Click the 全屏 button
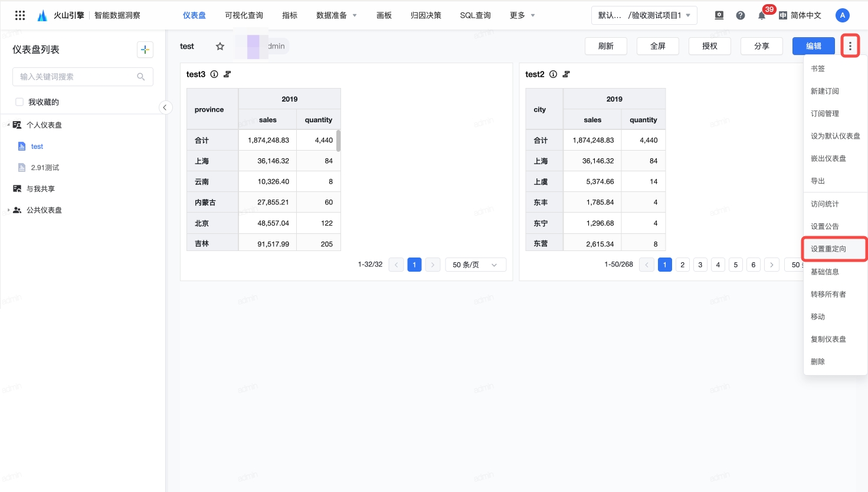The height and width of the screenshot is (492, 868). 657,46
